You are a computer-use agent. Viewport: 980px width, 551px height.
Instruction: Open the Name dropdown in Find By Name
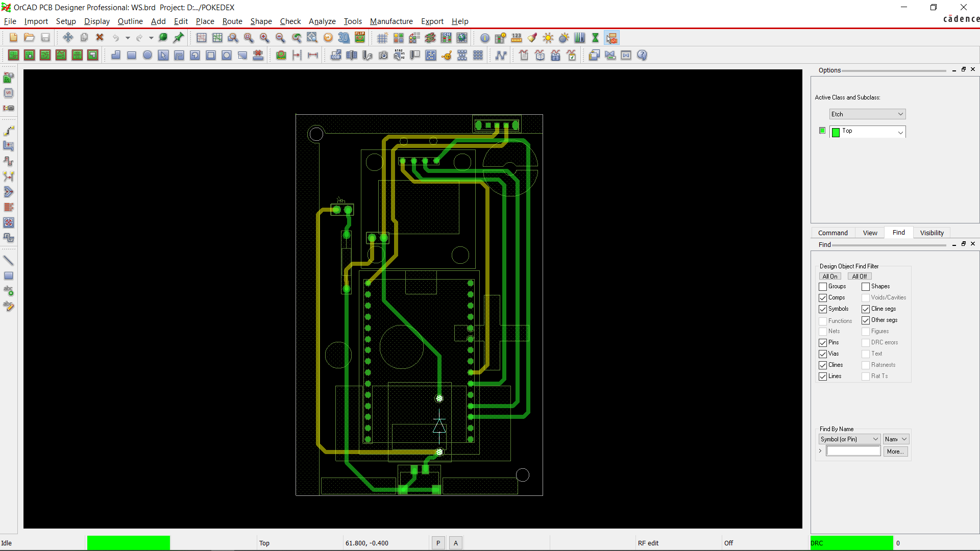(896, 439)
